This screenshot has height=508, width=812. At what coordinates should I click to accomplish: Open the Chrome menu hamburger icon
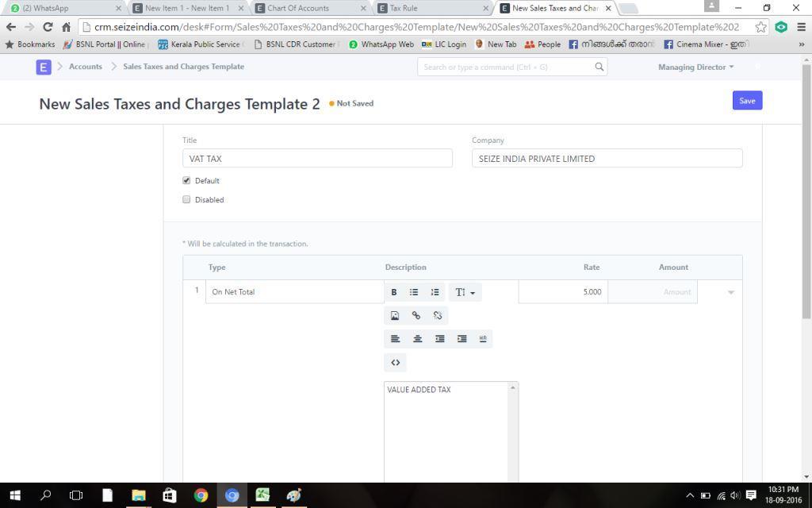point(801,27)
